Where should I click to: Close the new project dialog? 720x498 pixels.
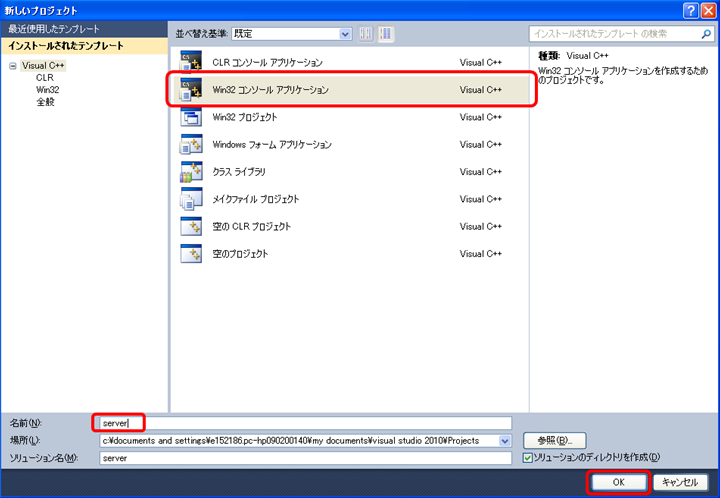click(709, 10)
